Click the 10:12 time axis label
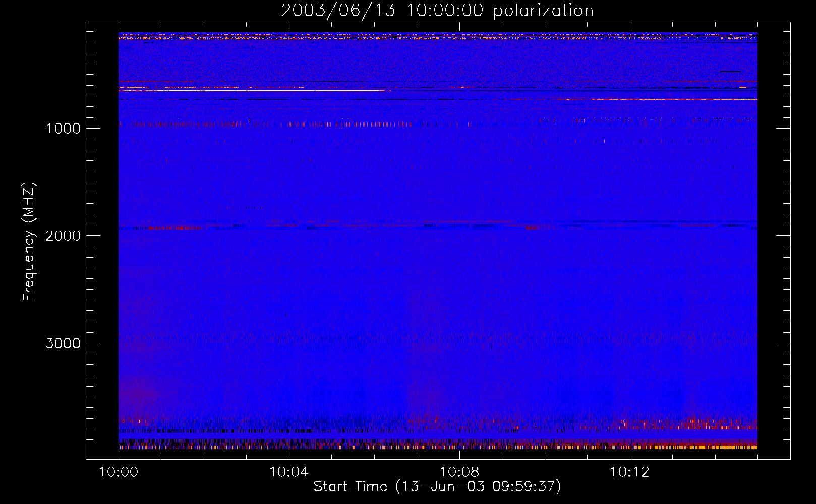The width and height of the screenshot is (816, 504). click(629, 472)
